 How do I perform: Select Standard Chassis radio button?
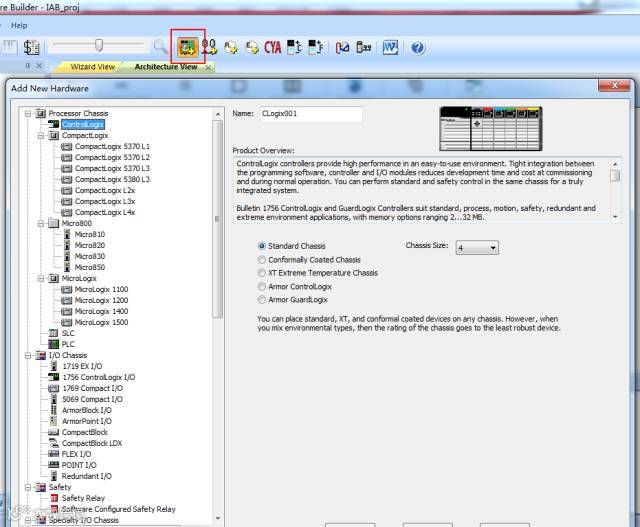point(262,246)
